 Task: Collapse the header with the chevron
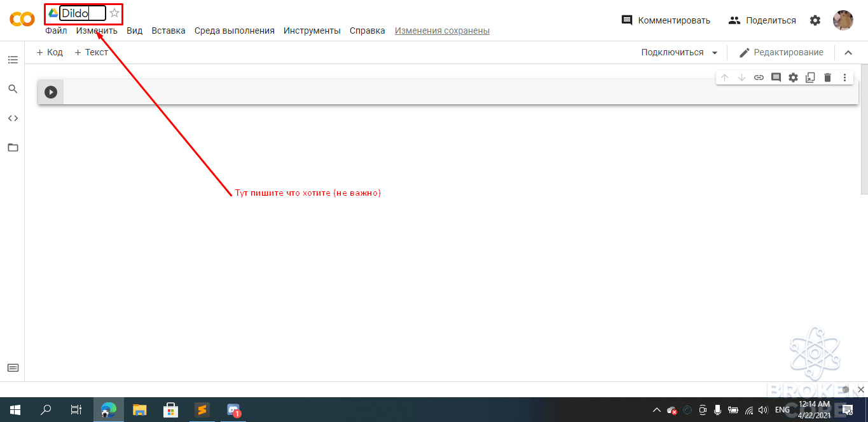click(x=848, y=53)
